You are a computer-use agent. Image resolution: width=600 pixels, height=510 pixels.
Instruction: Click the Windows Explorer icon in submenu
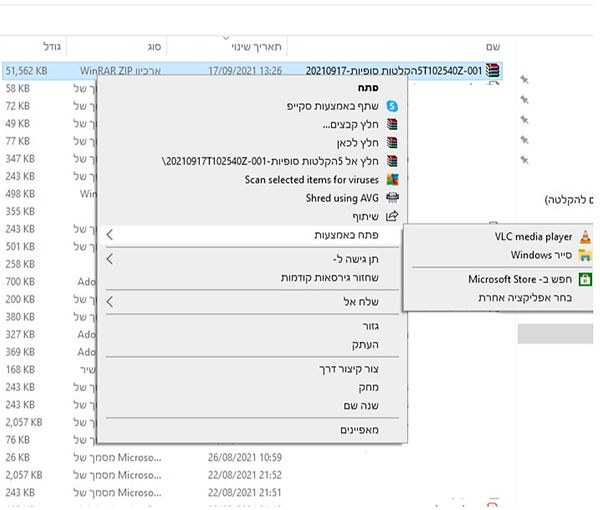pos(585,255)
